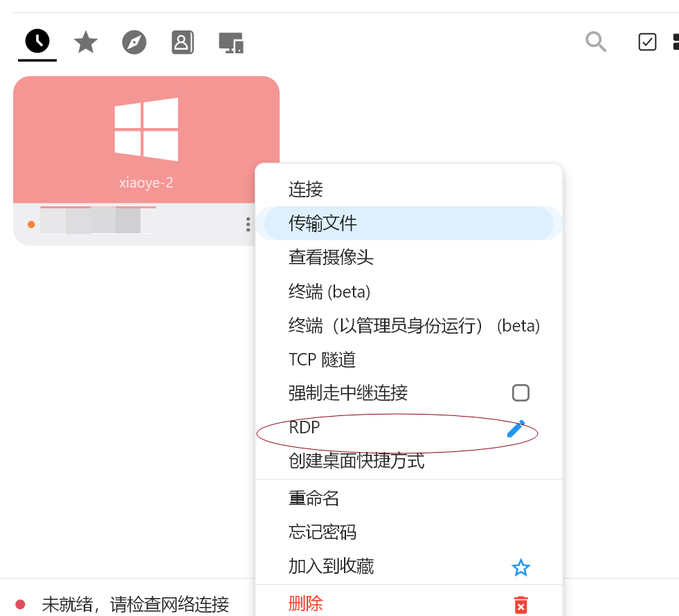Click the red not-ready status dot
The image size is (679, 616).
pyautogui.click(x=20, y=604)
